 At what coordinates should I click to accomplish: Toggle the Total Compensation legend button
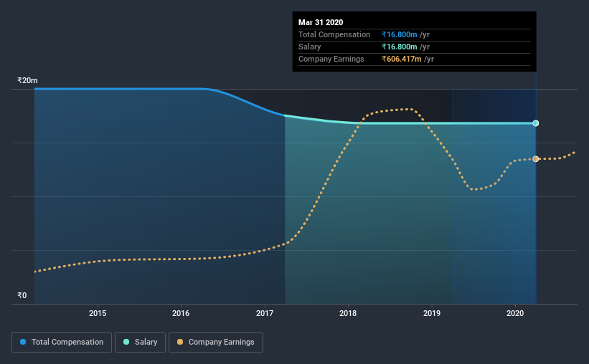[62, 343]
